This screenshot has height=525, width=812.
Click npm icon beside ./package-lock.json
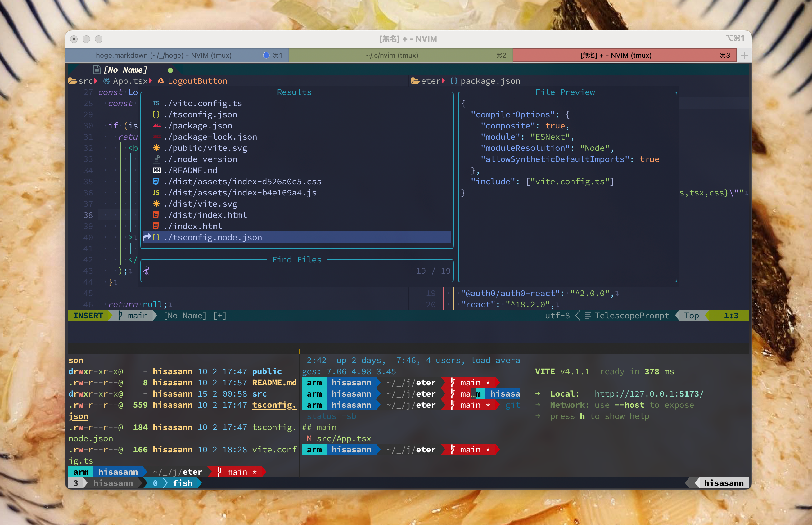[156, 137]
